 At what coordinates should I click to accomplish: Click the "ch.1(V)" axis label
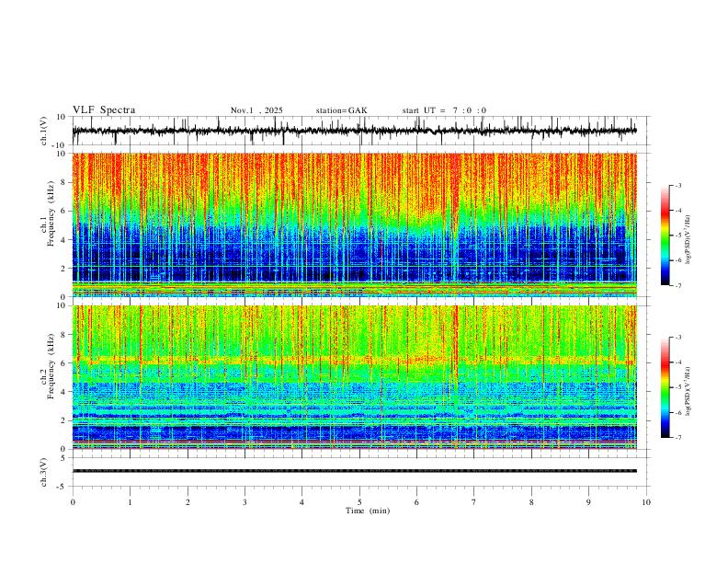(44, 131)
